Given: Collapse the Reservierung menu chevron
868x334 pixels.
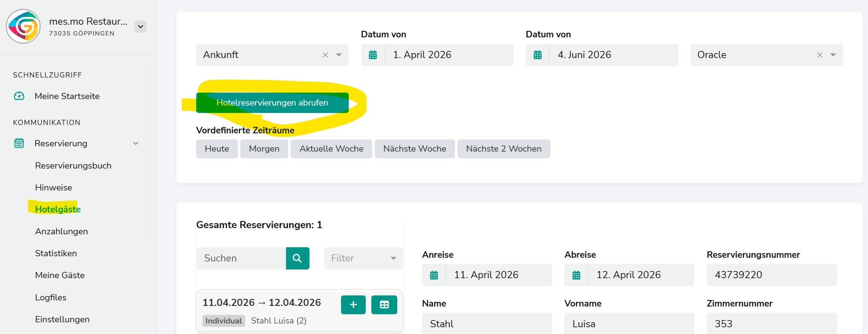Looking at the screenshot, I should [136, 143].
